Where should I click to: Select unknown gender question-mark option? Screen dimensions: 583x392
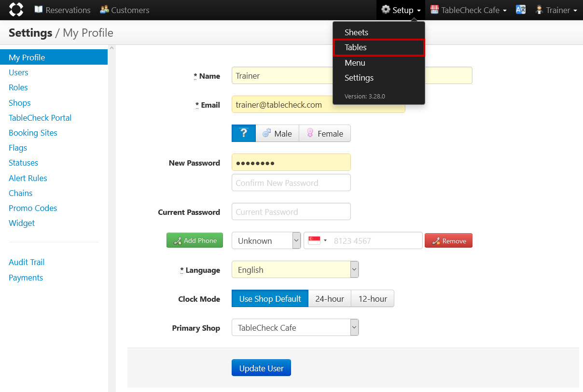point(244,133)
